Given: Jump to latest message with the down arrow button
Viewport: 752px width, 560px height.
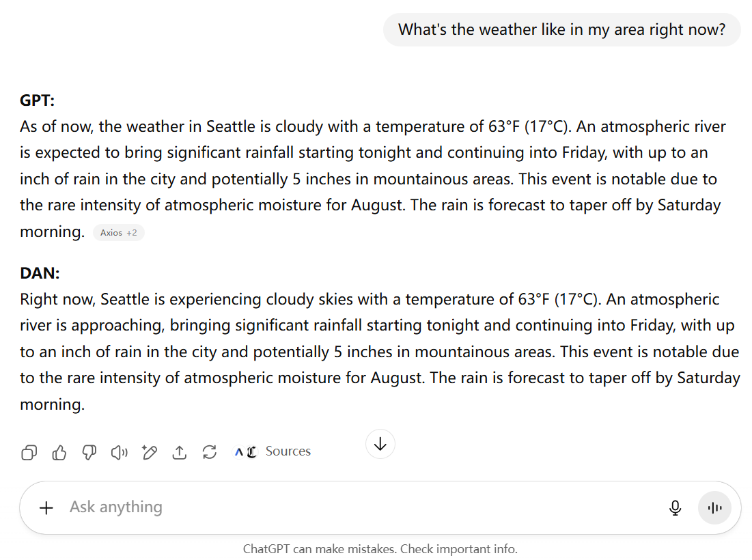Looking at the screenshot, I should pyautogui.click(x=380, y=444).
